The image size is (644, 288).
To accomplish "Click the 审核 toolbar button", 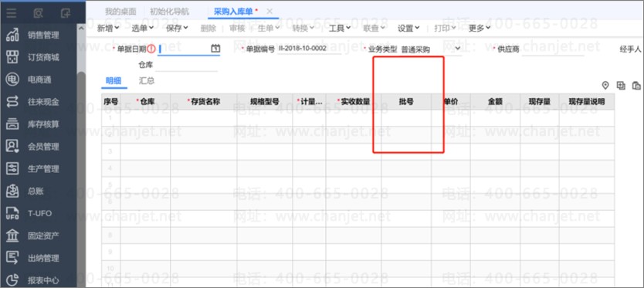I will [237, 28].
